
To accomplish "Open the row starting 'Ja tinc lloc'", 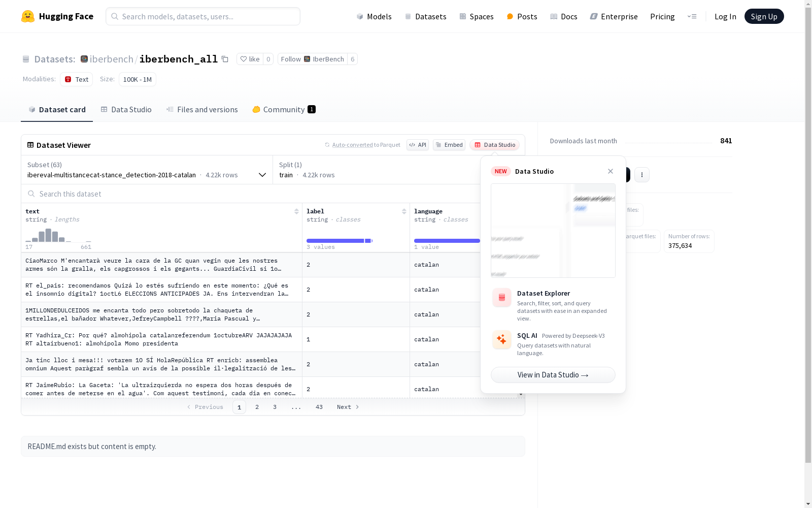I will 251,364.
